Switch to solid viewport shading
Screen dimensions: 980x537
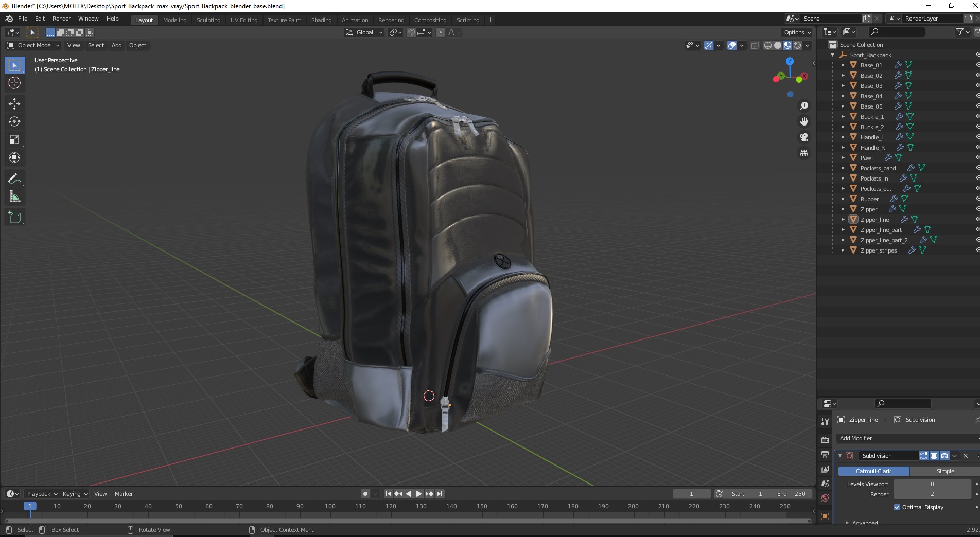point(778,45)
